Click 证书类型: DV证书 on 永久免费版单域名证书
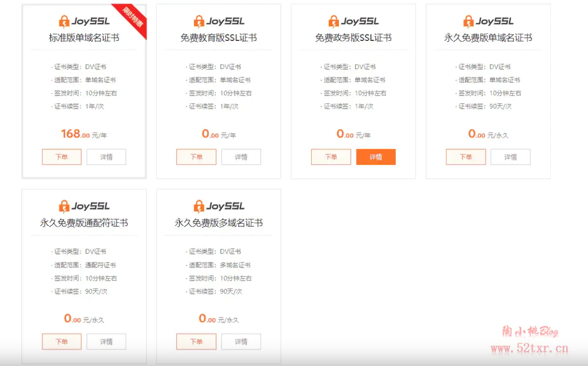Screen dimensions: 588x366 coord(483,67)
